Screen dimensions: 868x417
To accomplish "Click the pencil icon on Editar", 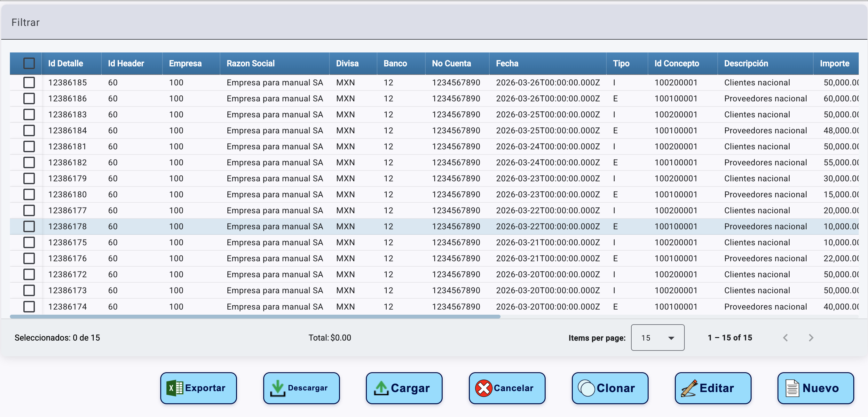I will click(689, 388).
